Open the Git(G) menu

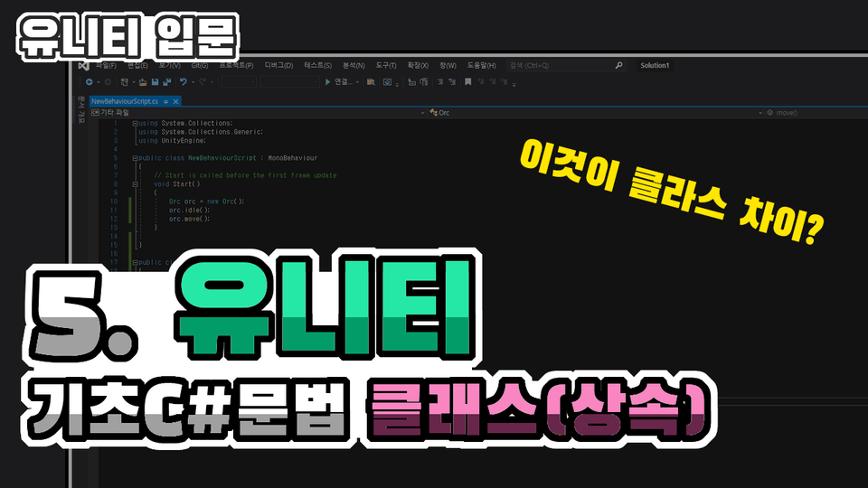(199, 65)
